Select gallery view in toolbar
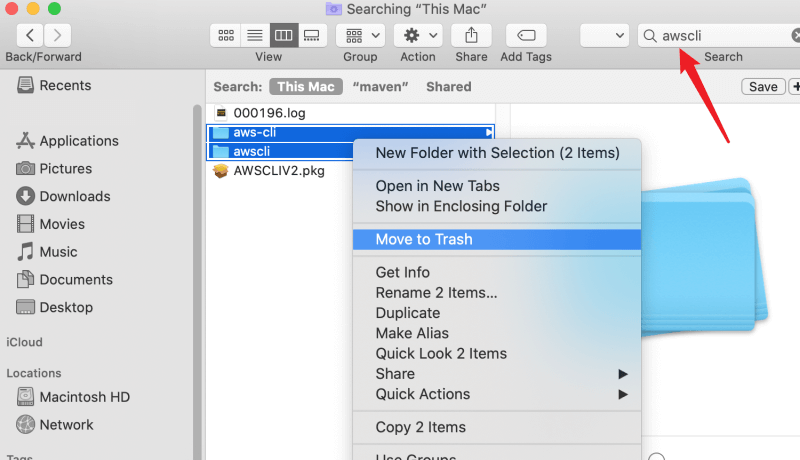The image size is (800, 460). point(311,35)
